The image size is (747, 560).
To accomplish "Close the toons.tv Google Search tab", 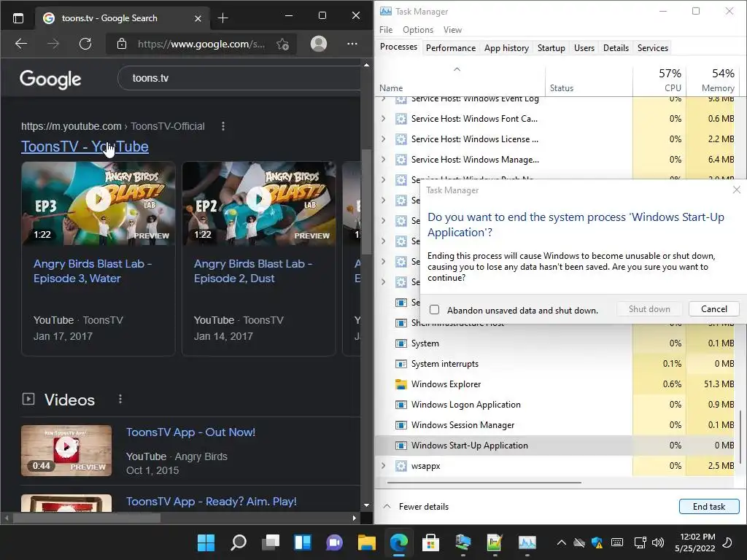I will [x=198, y=18].
